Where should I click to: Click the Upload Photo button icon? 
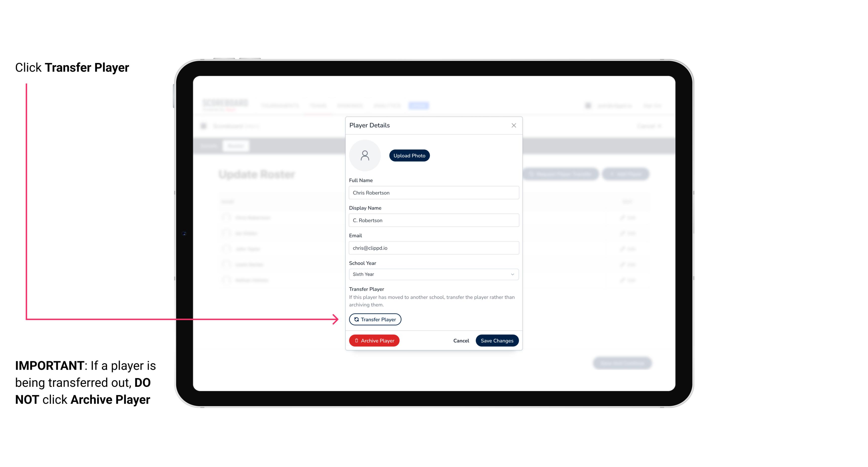(x=409, y=155)
